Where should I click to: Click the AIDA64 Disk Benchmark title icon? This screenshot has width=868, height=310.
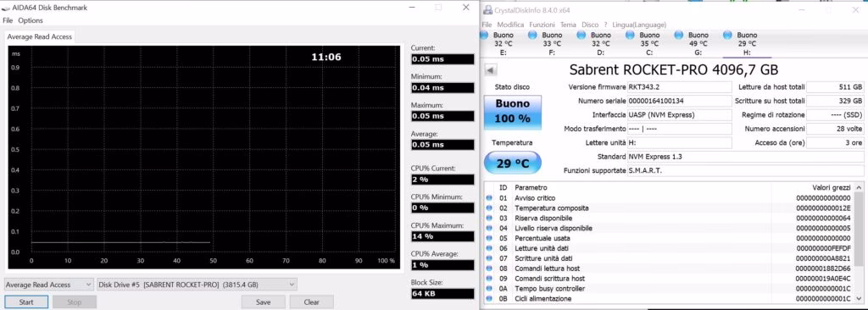(6, 8)
